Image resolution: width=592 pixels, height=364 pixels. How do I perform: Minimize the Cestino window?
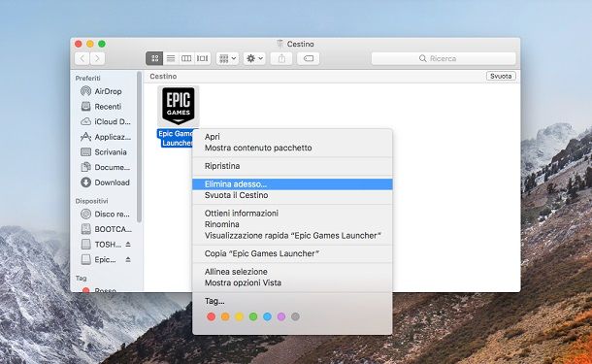[90, 44]
